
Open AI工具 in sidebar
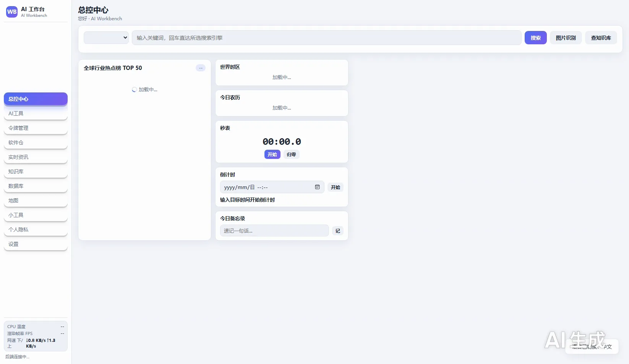click(36, 113)
